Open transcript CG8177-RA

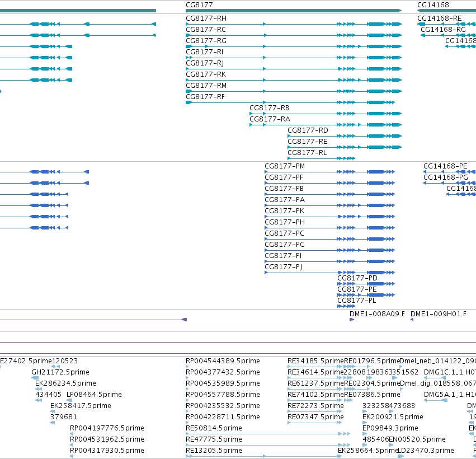270,119
